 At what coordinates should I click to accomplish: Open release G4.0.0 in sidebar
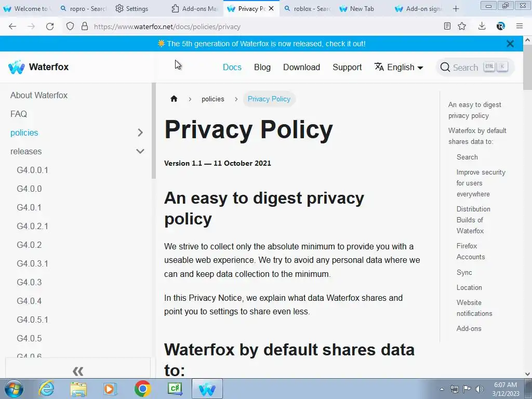coord(29,189)
